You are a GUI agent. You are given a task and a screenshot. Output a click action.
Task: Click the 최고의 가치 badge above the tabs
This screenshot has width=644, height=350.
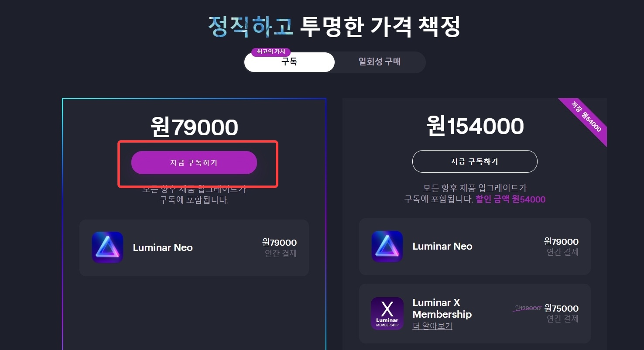point(271,51)
